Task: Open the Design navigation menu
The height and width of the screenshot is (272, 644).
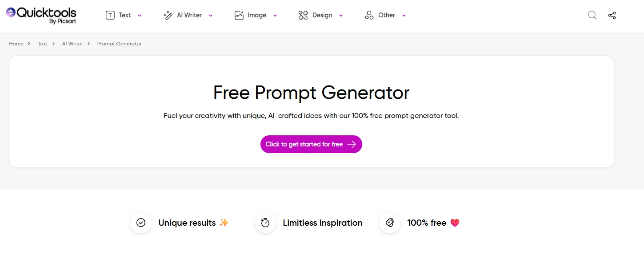Action: [x=322, y=16]
